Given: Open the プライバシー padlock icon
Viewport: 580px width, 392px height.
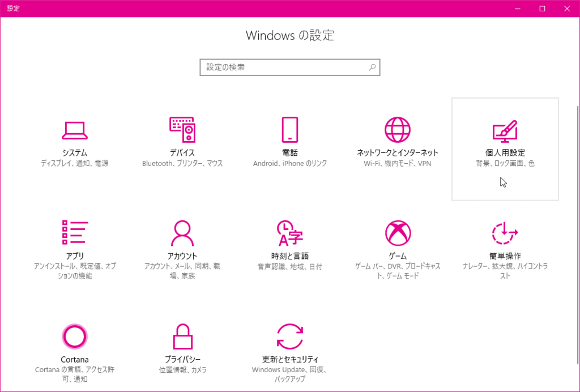Looking at the screenshot, I should click(x=183, y=336).
